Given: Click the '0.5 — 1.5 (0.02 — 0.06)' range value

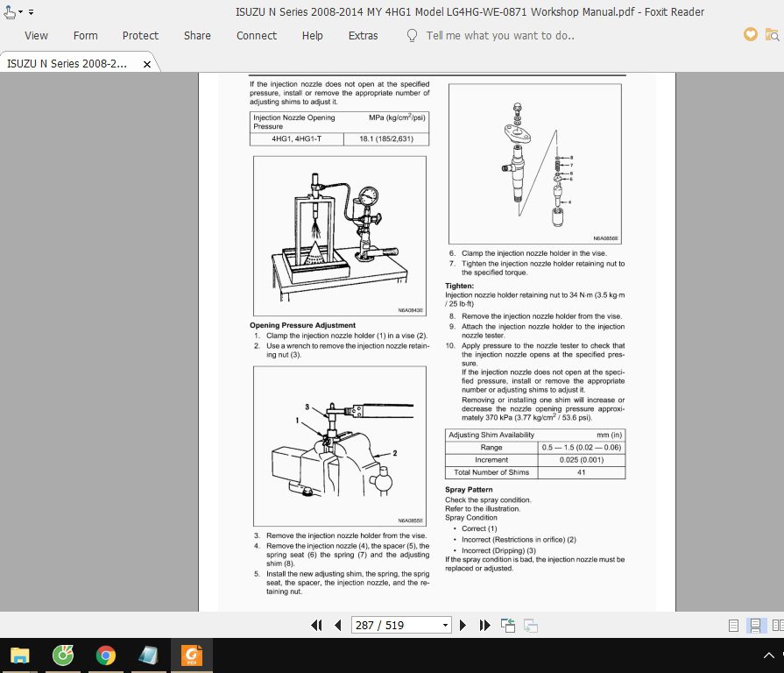Looking at the screenshot, I should click(x=582, y=447).
